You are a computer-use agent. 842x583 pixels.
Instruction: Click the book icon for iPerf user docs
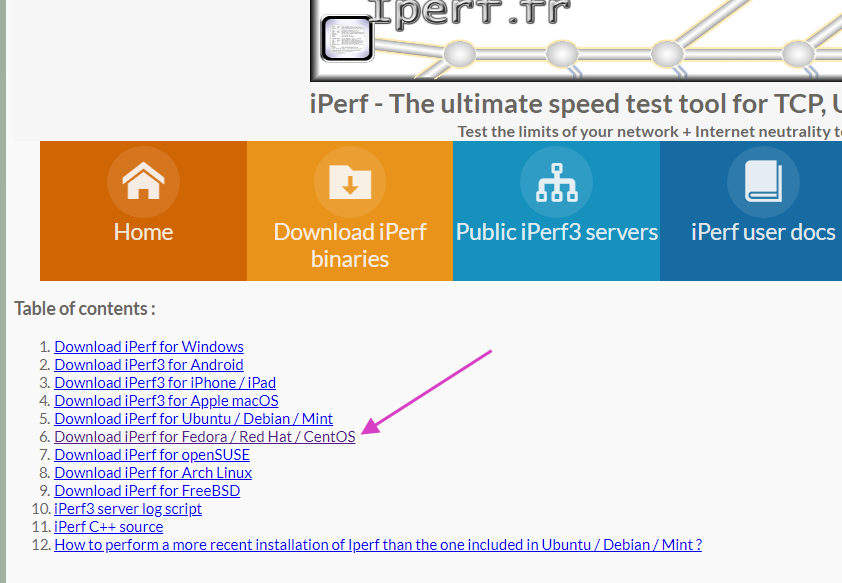click(x=762, y=182)
